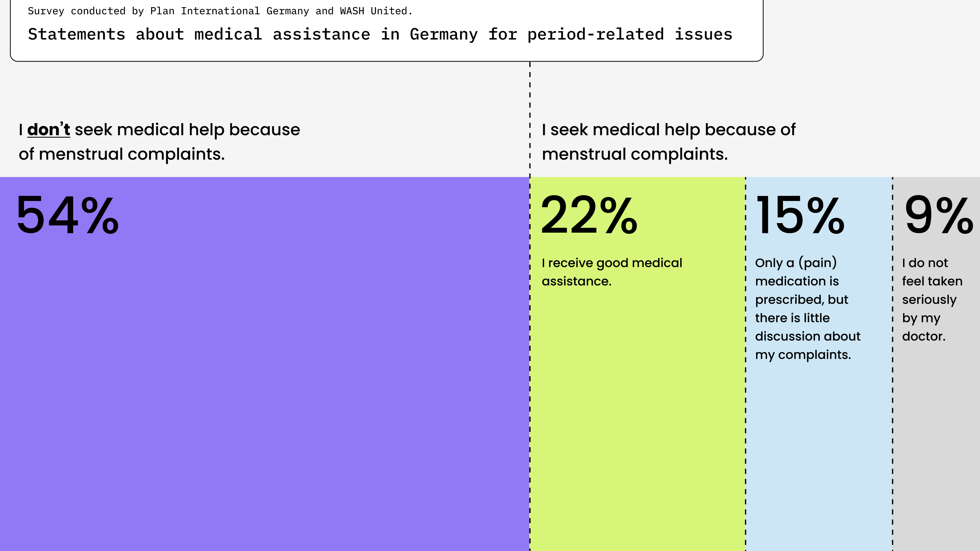Viewport: 980px width, 551px height.
Task: Click the survey source line above the title
Action: [220, 11]
